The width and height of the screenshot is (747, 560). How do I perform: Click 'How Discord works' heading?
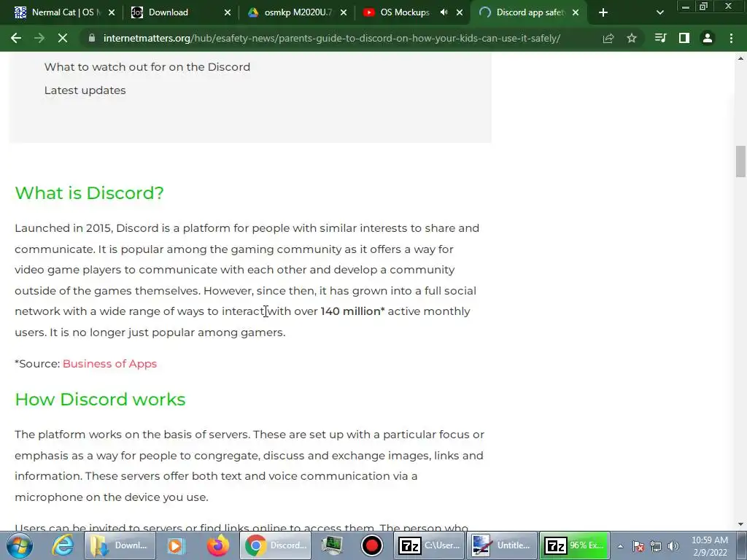[100, 399]
